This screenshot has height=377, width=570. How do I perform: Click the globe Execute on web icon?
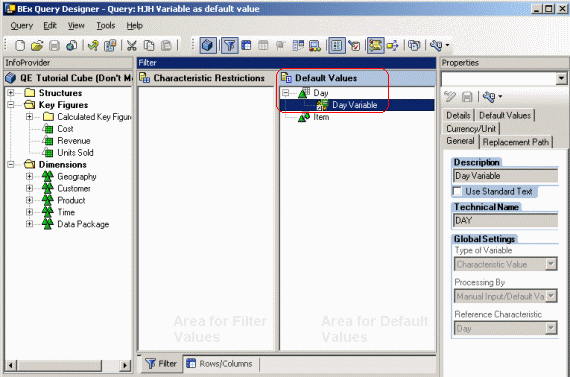pos(72,45)
